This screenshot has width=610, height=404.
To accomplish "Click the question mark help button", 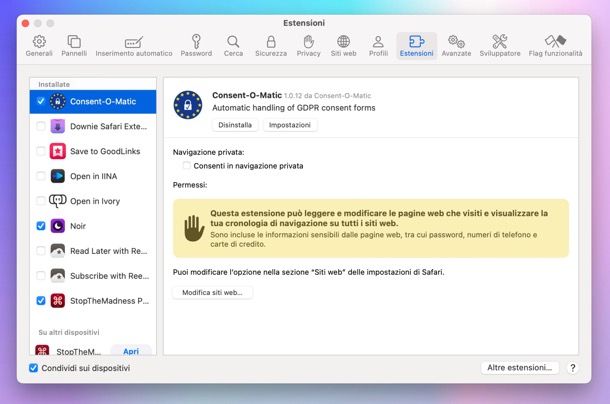I will (x=573, y=368).
